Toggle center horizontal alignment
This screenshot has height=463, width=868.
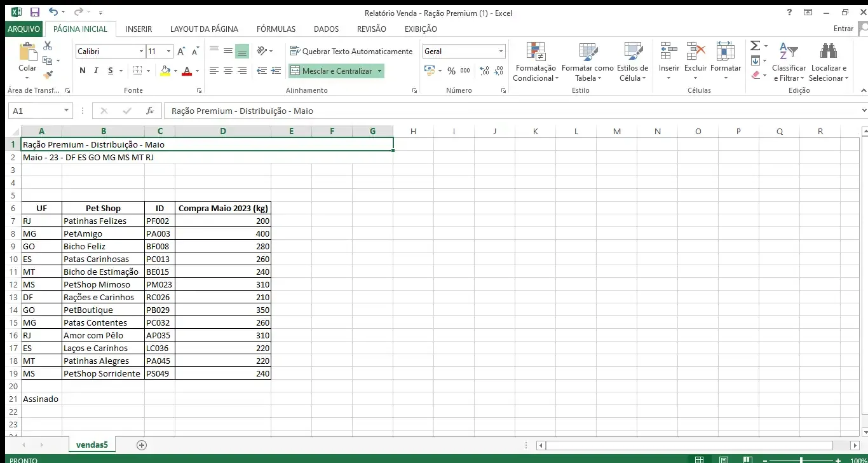228,71
